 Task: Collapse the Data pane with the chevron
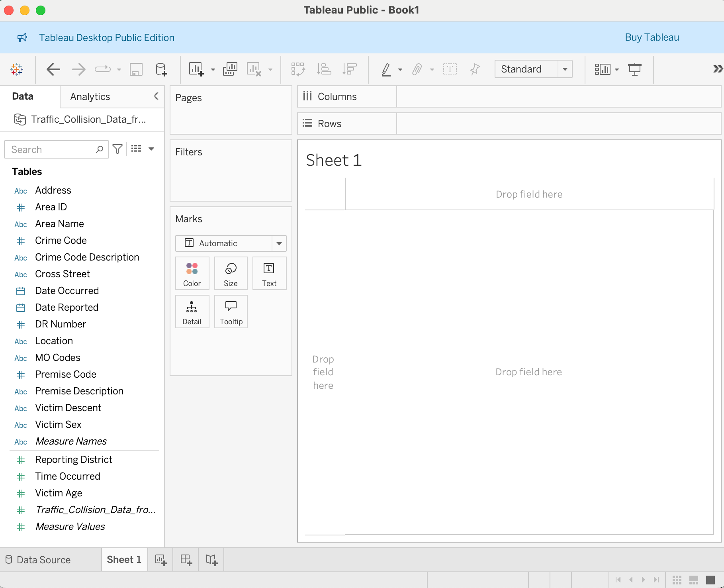click(x=156, y=96)
